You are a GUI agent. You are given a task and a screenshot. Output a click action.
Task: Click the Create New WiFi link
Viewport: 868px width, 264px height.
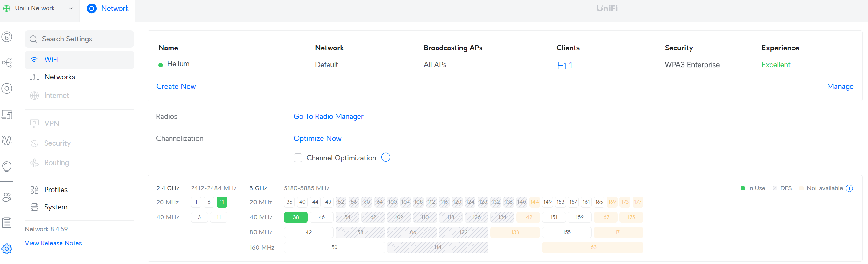click(x=176, y=86)
